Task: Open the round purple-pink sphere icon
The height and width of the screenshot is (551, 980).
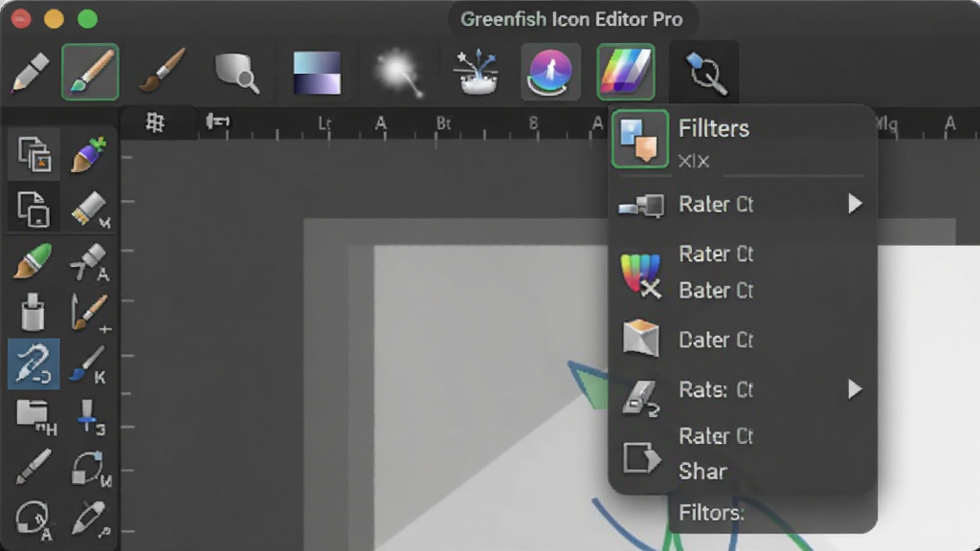Action: [550, 72]
